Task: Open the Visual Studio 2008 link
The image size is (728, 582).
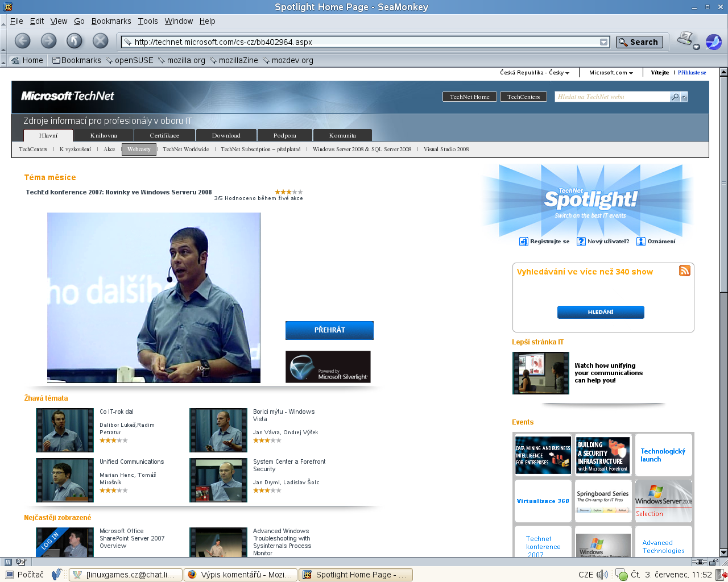Action: point(446,149)
